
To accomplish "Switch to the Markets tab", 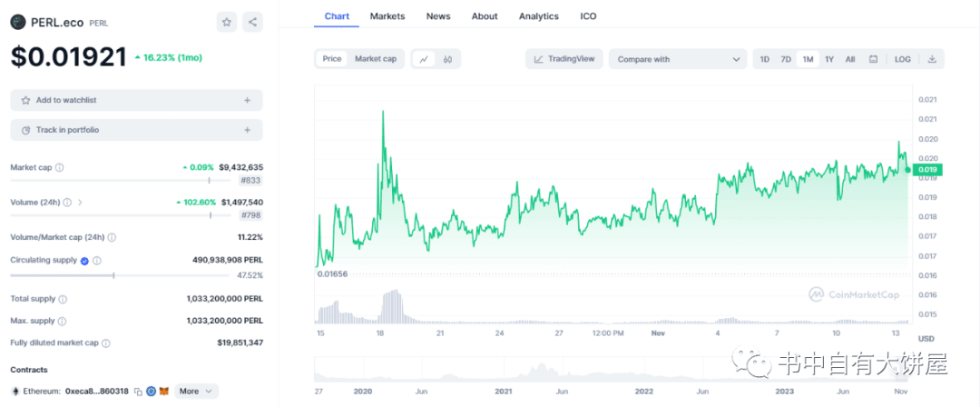I will 387,16.
